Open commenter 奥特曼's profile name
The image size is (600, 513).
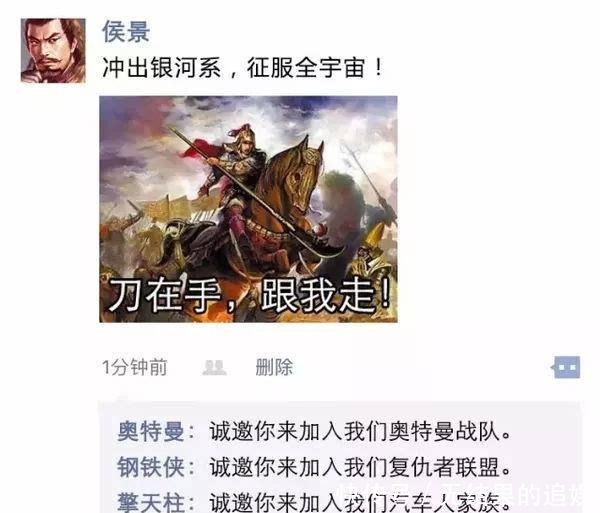point(151,432)
